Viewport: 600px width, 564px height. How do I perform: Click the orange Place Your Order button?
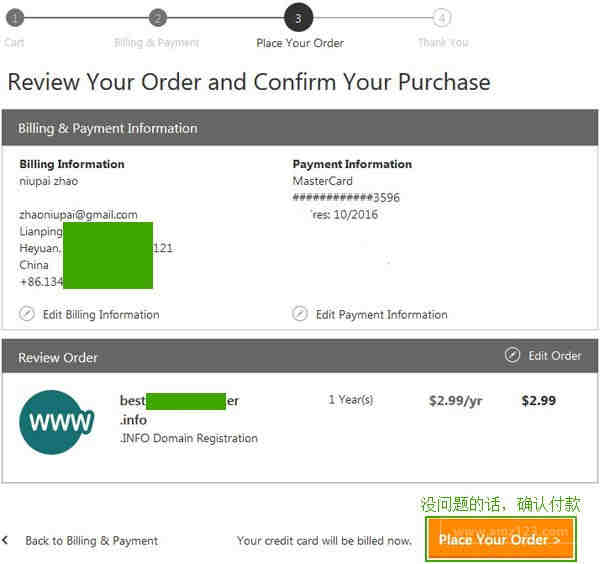[x=500, y=539]
